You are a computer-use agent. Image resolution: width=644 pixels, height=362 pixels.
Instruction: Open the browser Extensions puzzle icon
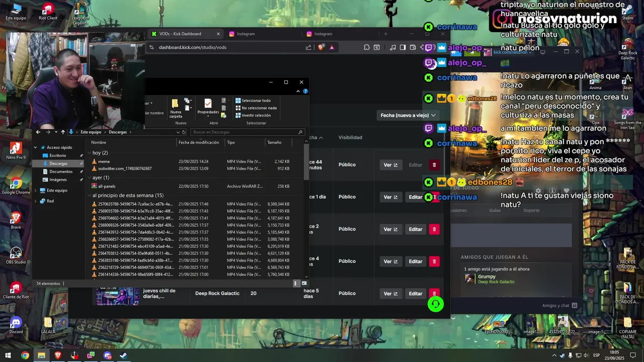(367, 47)
